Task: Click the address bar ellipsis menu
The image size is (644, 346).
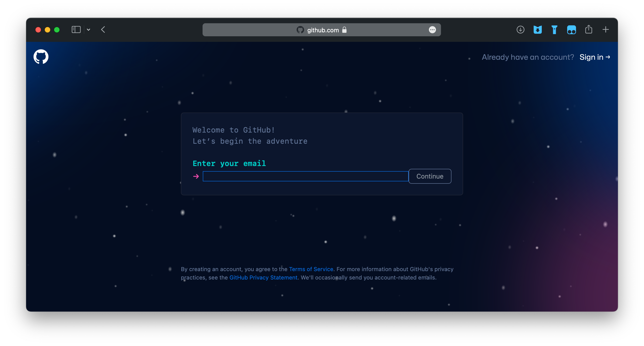Action: pyautogui.click(x=432, y=30)
